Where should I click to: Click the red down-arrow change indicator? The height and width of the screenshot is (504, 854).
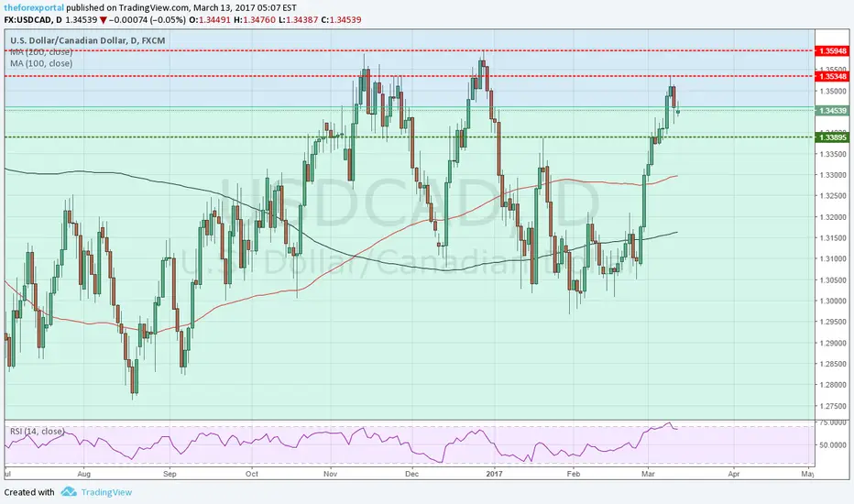pyautogui.click(x=103, y=20)
